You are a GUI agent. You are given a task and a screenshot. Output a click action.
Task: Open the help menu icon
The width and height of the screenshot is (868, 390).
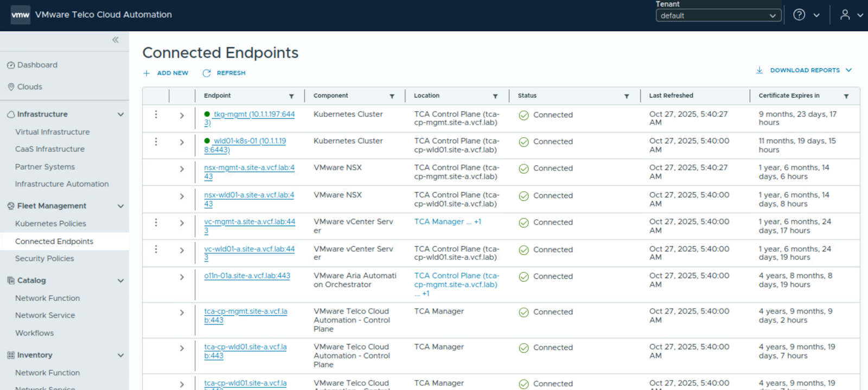pyautogui.click(x=799, y=15)
